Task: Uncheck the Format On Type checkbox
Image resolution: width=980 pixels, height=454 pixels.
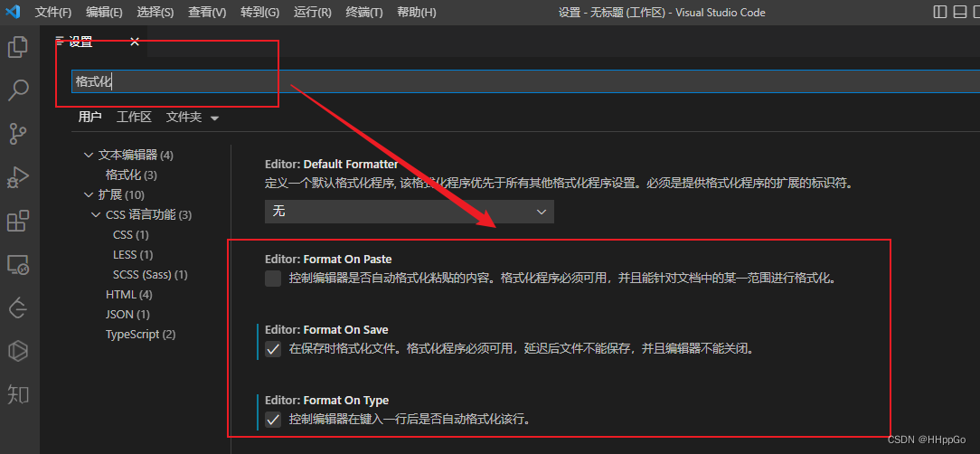Action: [x=273, y=420]
